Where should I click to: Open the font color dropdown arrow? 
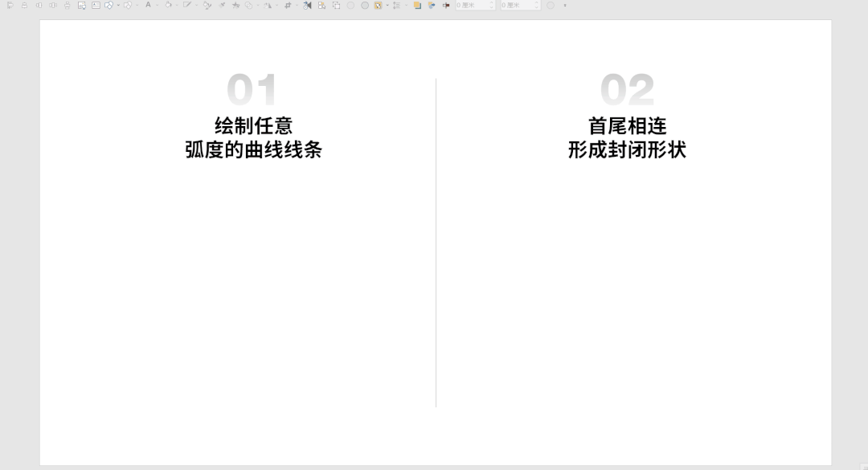point(158,5)
